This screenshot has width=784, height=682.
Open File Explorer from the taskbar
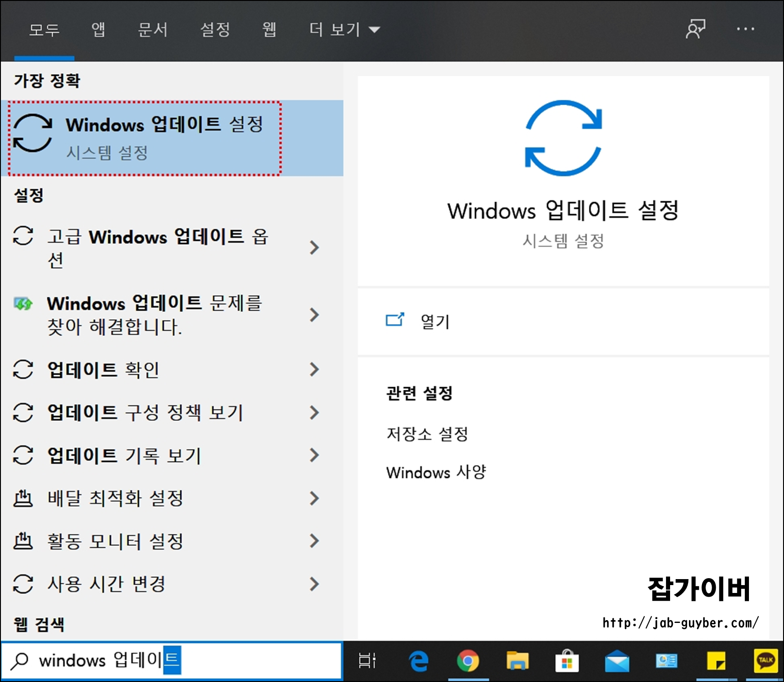click(517, 661)
